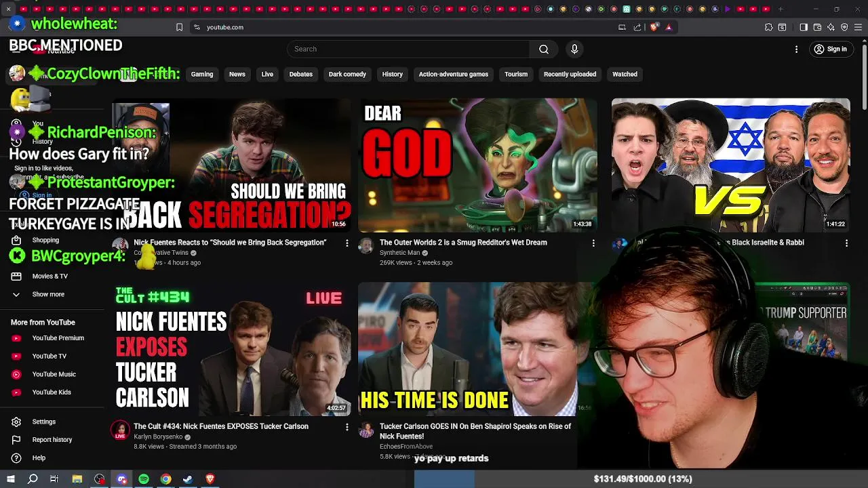View site information icon beside youtube.com
Screen dimensions: 868x488
197,27
